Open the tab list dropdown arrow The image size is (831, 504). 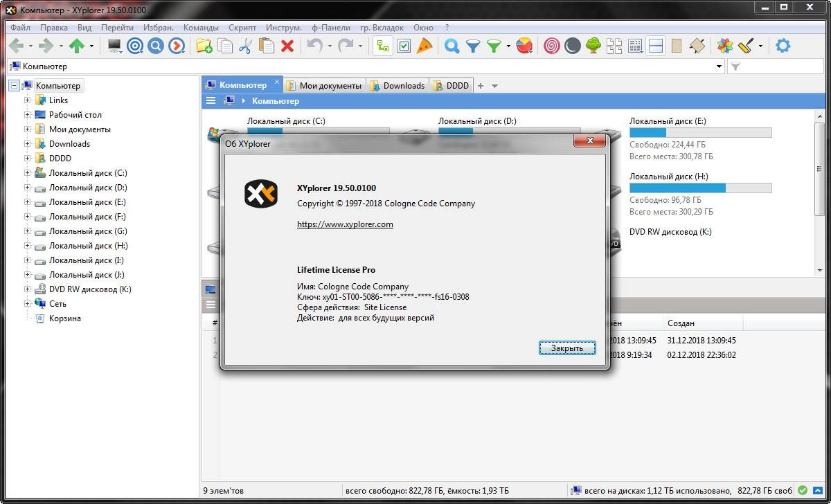click(494, 86)
